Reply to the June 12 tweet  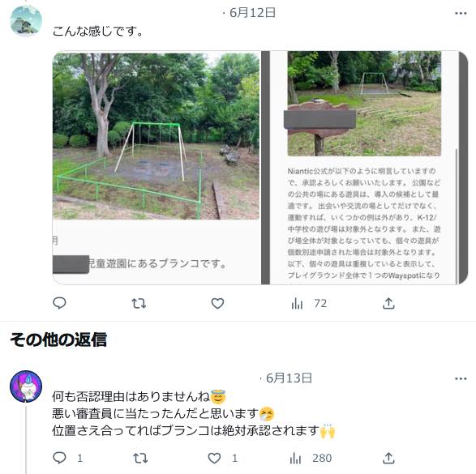click(x=59, y=303)
